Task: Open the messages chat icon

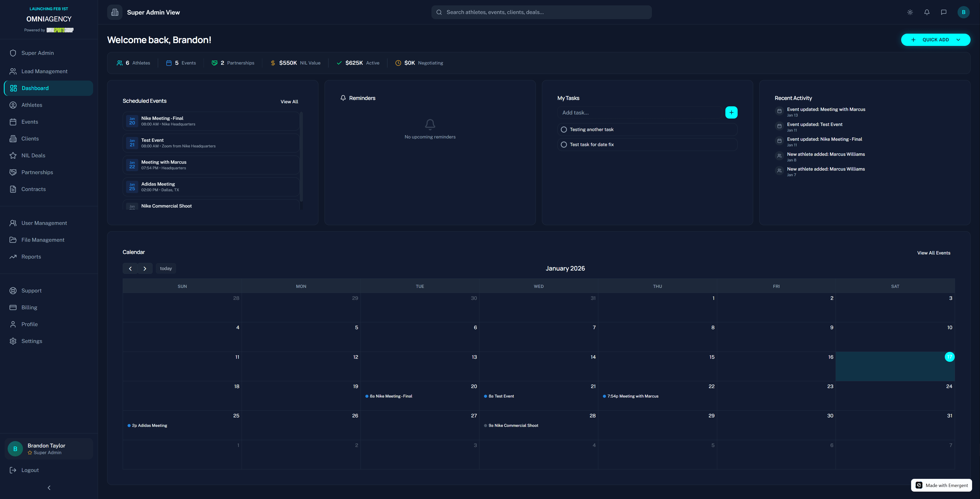Action: [x=944, y=12]
